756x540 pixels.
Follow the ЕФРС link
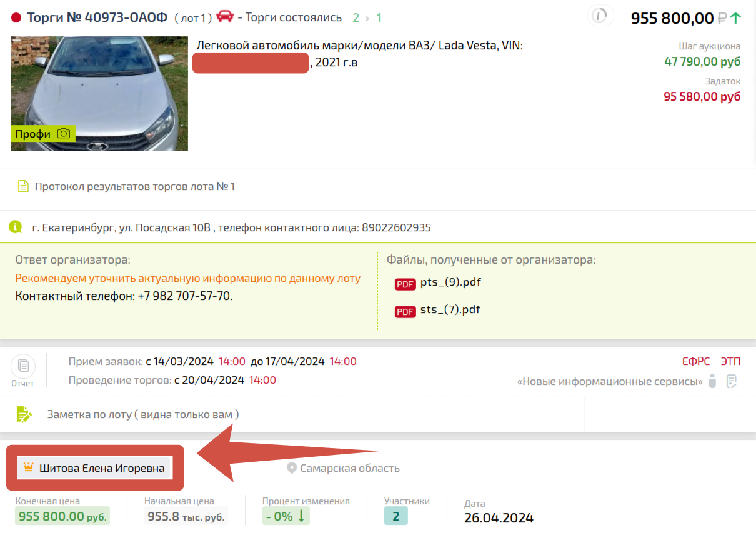click(696, 361)
